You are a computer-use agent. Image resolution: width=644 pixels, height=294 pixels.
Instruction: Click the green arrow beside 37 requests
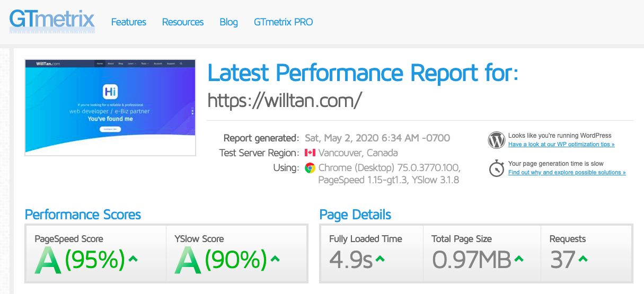(583, 259)
